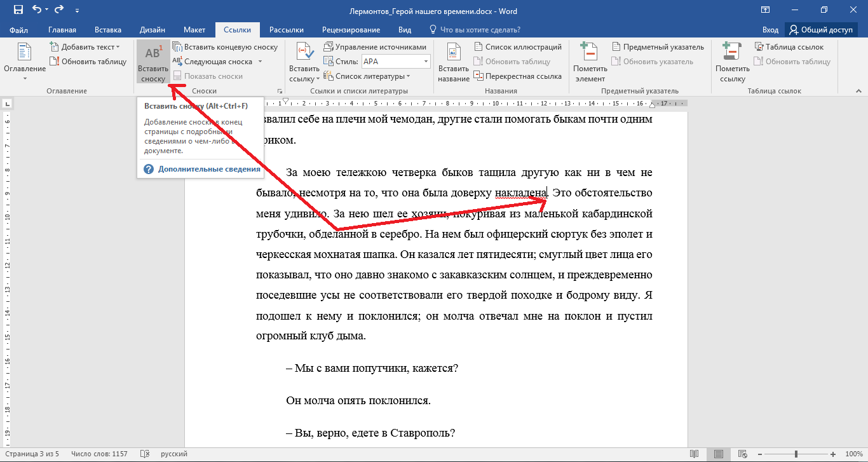Click Insert Citation (Вставить ссылку) icon

coord(304,62)
